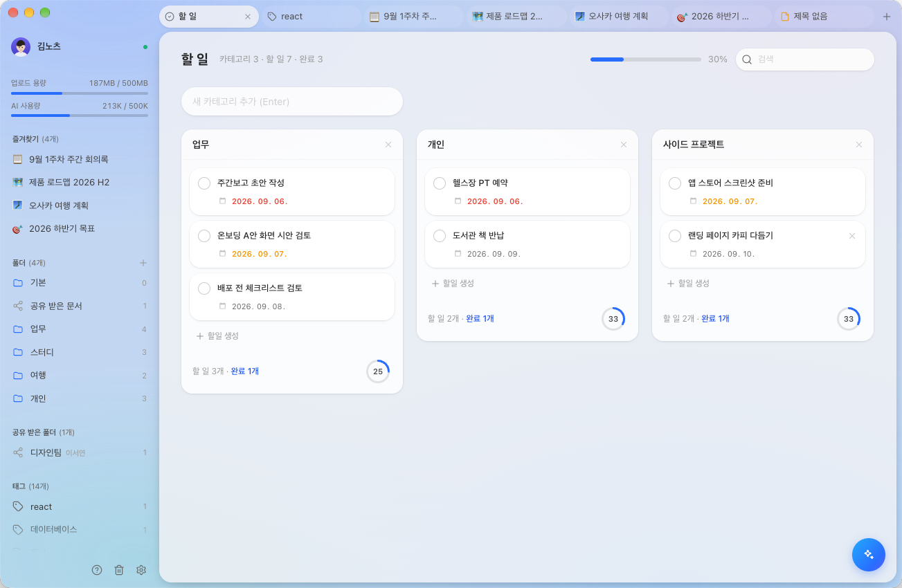
Task: Click the 김노츠 profile avatar
Action: 21,46
